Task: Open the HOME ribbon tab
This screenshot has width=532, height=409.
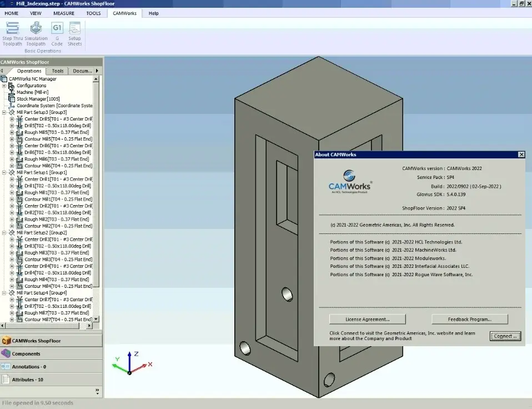Action: click(12, 13)
